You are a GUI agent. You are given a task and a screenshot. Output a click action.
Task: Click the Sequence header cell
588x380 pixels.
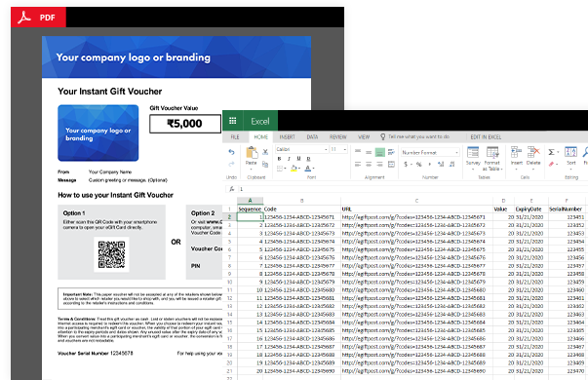coord(251,209)
